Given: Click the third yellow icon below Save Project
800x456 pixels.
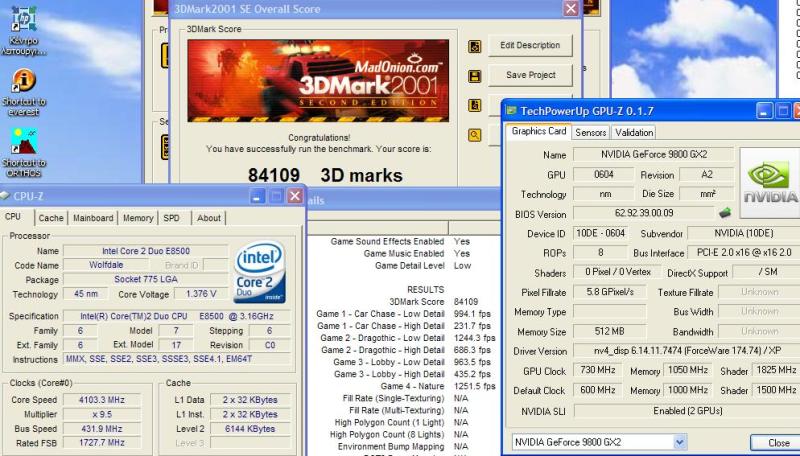Looking at the screenshot, I should pos(474,106).
